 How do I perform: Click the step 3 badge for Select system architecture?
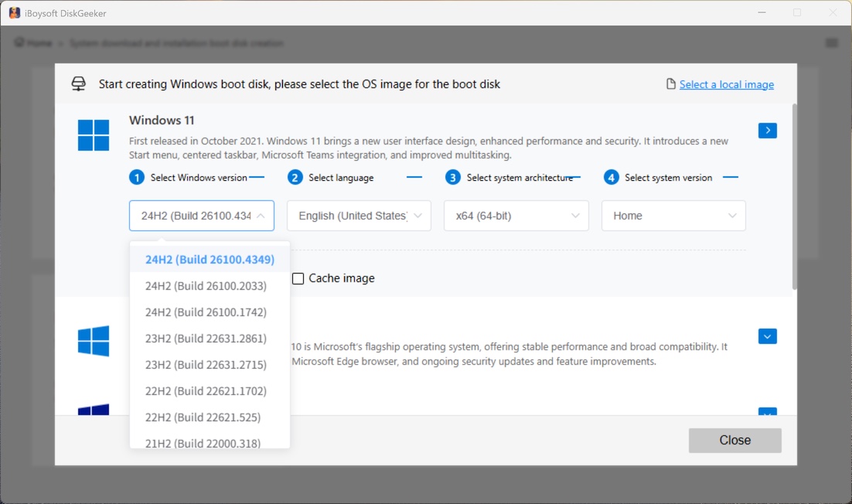(452, 177)
